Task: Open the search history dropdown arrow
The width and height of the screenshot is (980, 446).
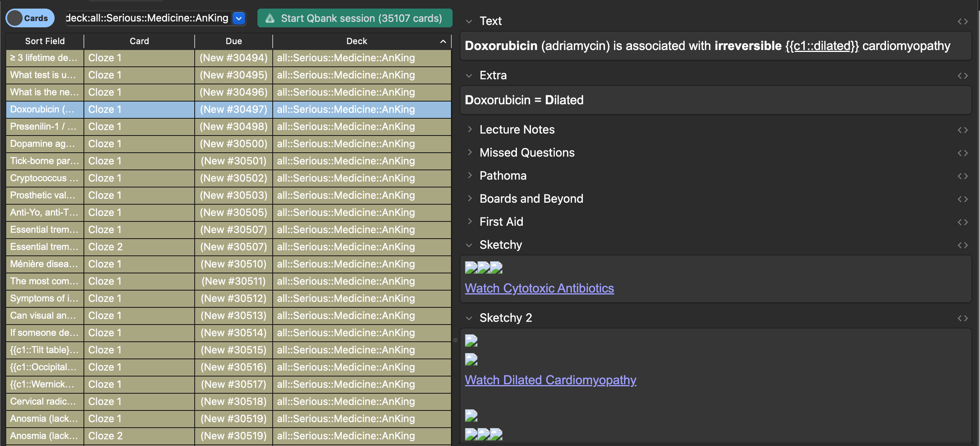Action: 239,18
